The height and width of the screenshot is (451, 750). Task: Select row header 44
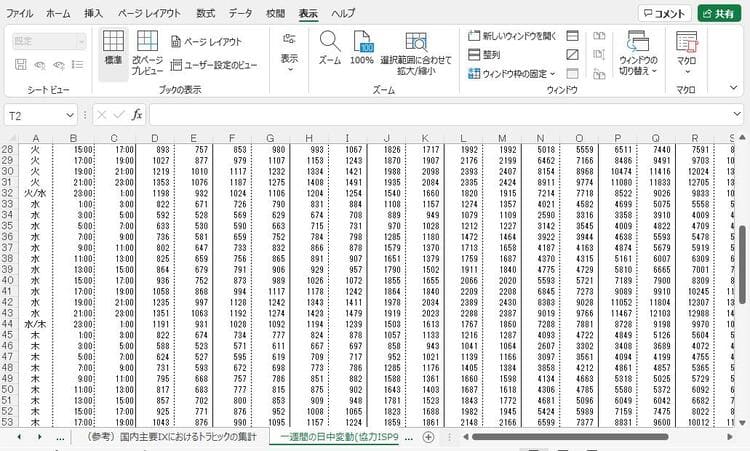tap(8, 324)
